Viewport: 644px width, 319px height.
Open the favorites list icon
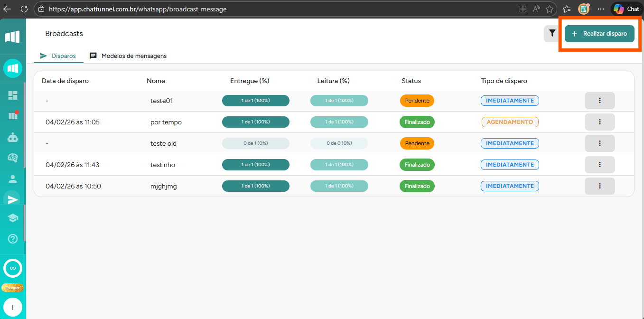[x=567, y=9]
